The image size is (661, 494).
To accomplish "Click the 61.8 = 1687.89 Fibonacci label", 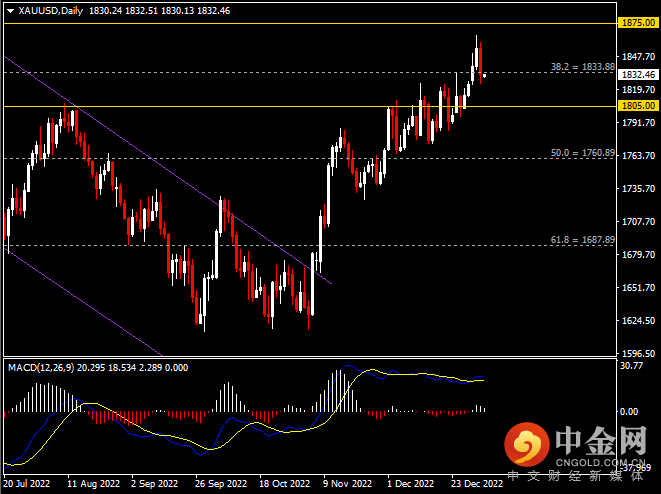I will (x=582, y=240).
